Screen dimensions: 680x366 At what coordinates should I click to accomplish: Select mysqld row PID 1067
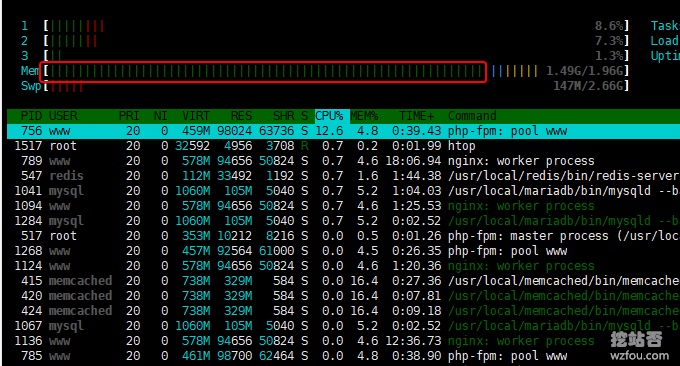pos(343,326)
